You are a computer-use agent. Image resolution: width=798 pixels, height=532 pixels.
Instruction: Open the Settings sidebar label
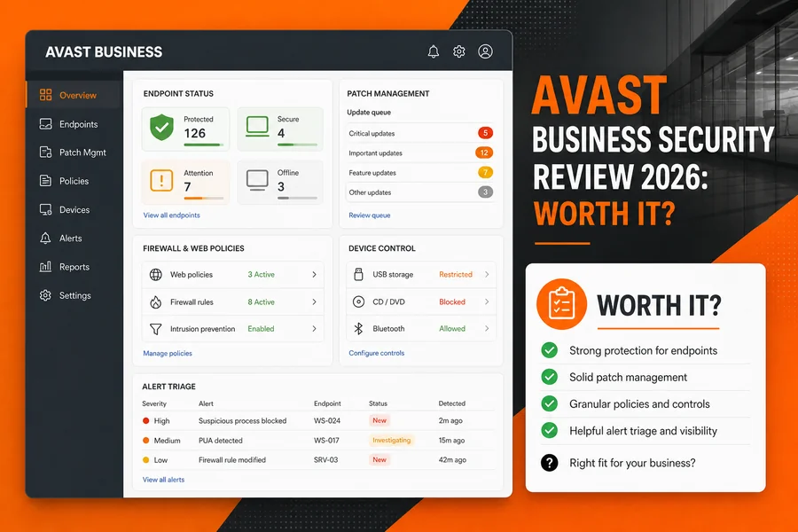click(74, 295)
